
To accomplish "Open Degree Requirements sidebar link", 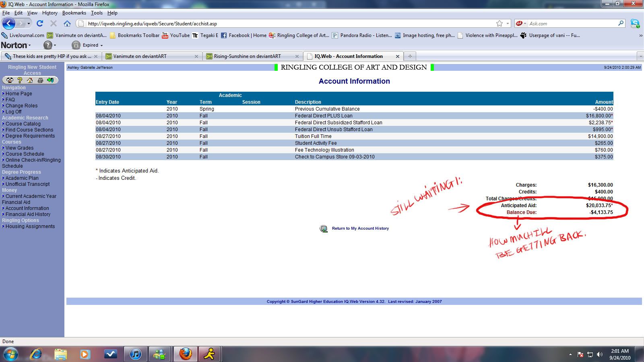I will coord(30,136).
